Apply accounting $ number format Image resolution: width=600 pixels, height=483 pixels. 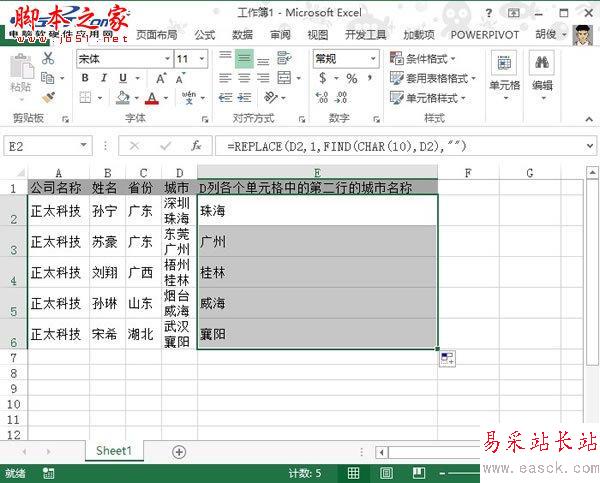pos(323,78)
